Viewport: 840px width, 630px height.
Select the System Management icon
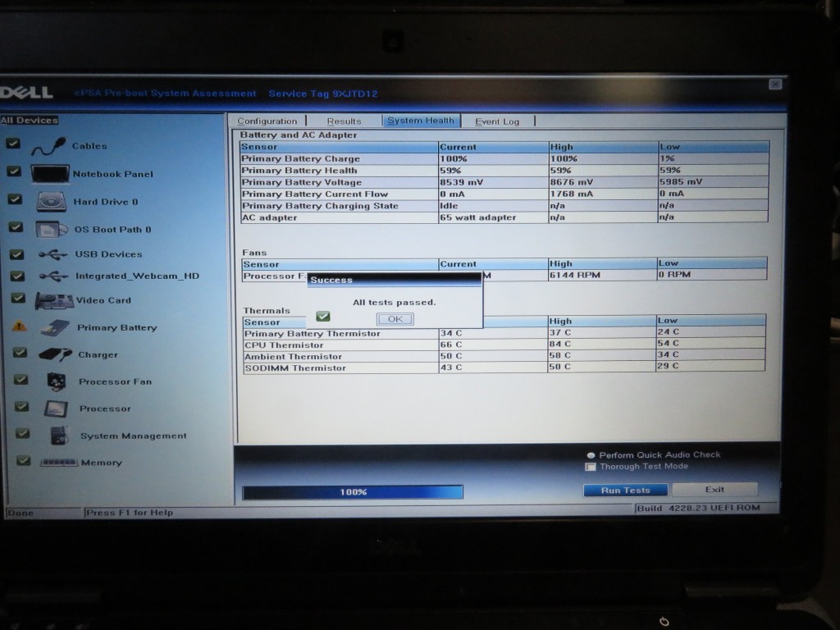59,436
